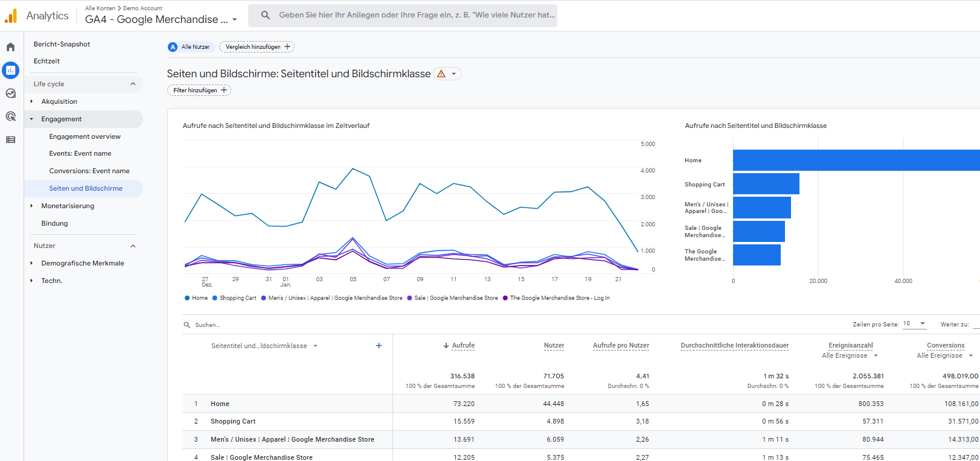
Task: Open the Bindung report
Action: coord(54,223)
